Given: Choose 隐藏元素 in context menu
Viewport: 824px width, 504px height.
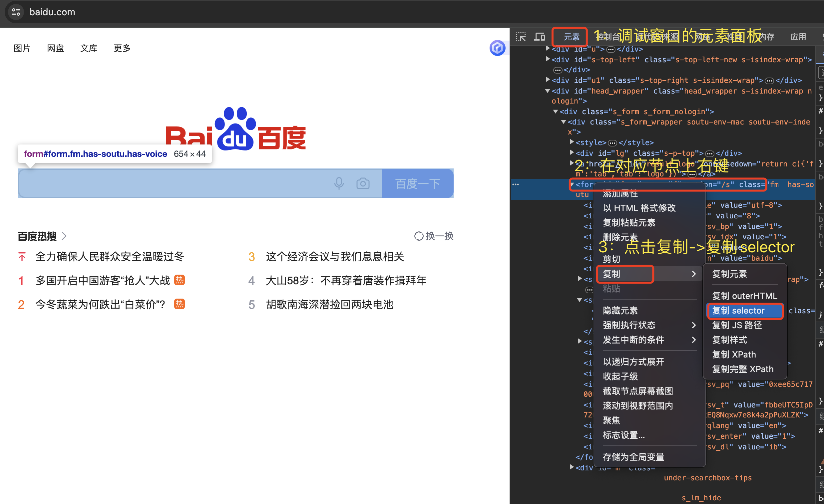Looking at the screenshot, I should coord(649,311).
